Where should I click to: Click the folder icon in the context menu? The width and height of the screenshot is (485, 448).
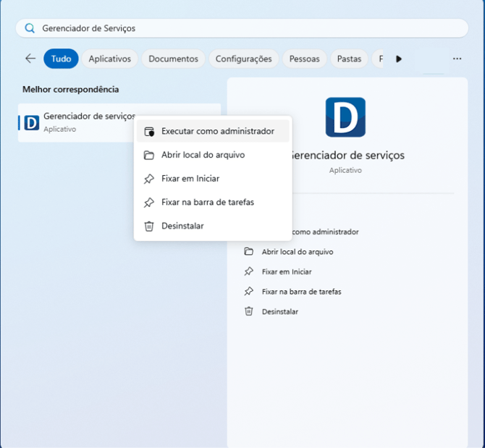pos(149,155)
